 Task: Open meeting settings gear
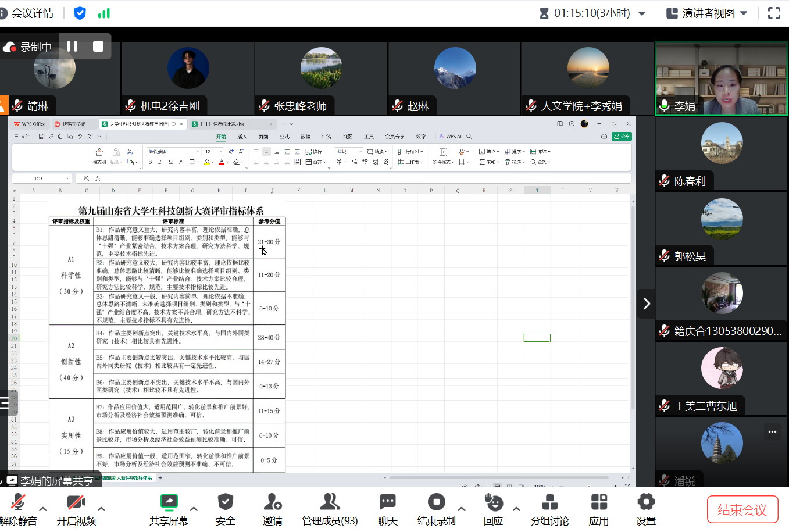coord(645,502)
